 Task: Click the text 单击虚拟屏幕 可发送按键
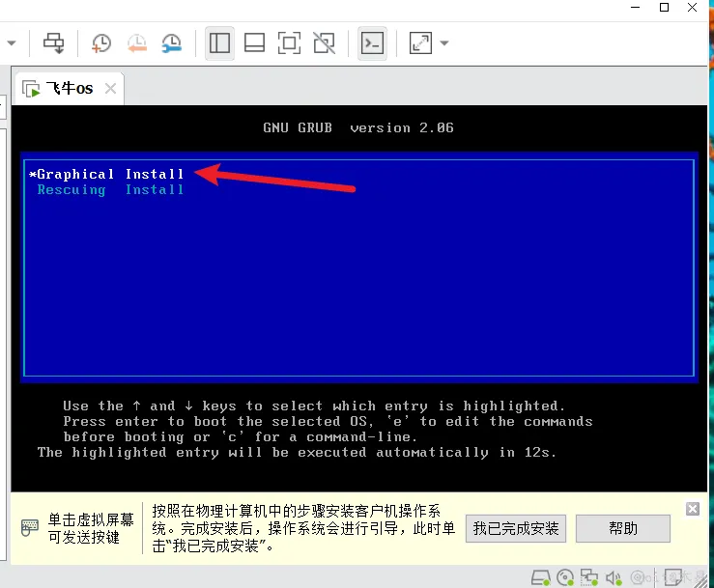click(91, 528)
